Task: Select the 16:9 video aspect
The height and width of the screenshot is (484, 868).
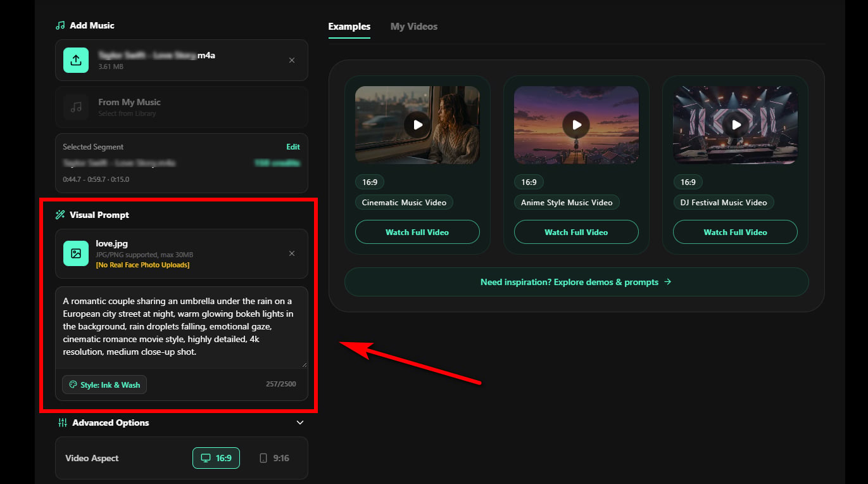Action: [216, 458]
